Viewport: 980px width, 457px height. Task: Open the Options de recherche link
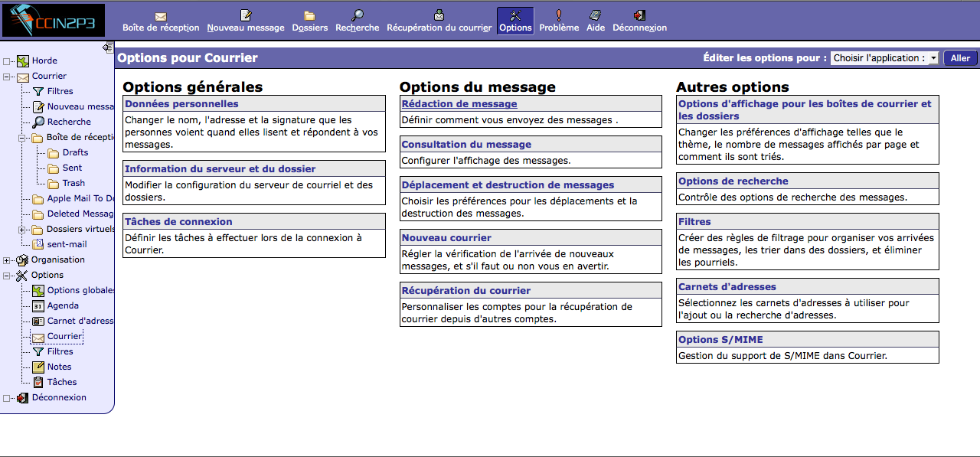tap(733, 181)
